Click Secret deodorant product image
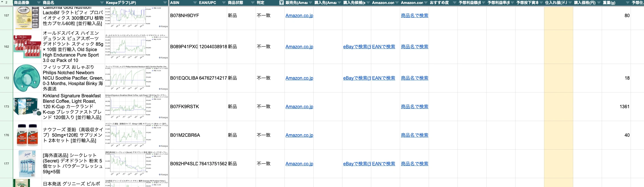The width and height of the screenshot is (644, 187). point(27,164)
